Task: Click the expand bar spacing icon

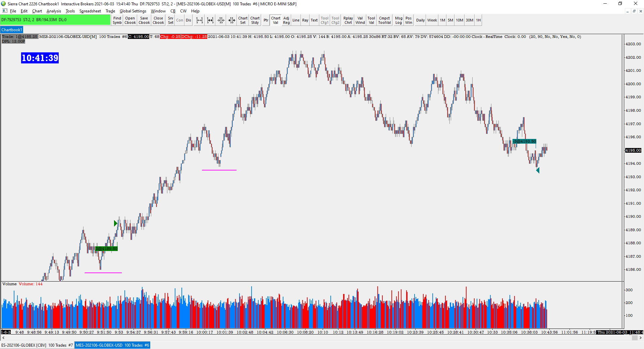Action: (200, 20)
